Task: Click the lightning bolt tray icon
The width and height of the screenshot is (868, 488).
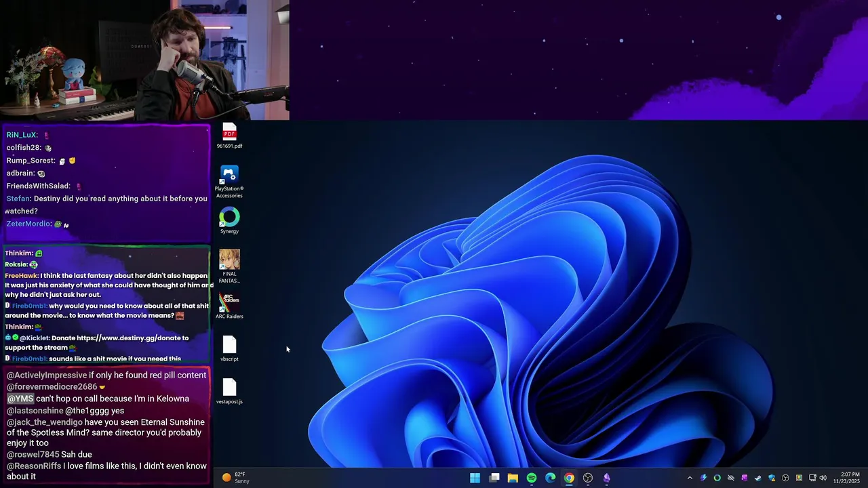Action: click(x=703, y=478)
